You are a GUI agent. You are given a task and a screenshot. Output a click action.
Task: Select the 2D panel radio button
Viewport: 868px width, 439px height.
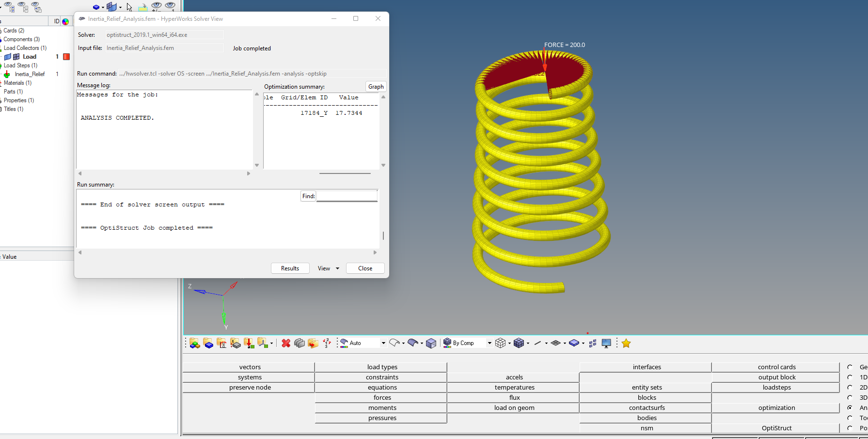click(x=850, y=387)
